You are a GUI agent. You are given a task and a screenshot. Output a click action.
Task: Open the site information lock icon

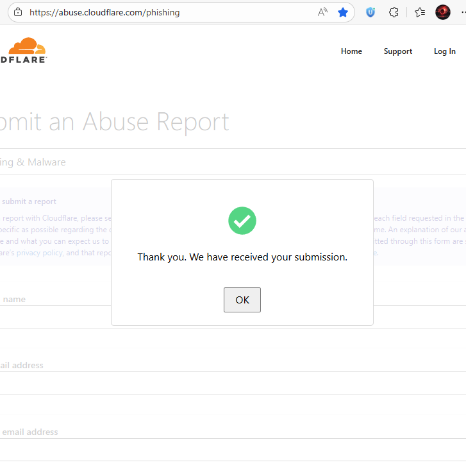click(18, 12)
